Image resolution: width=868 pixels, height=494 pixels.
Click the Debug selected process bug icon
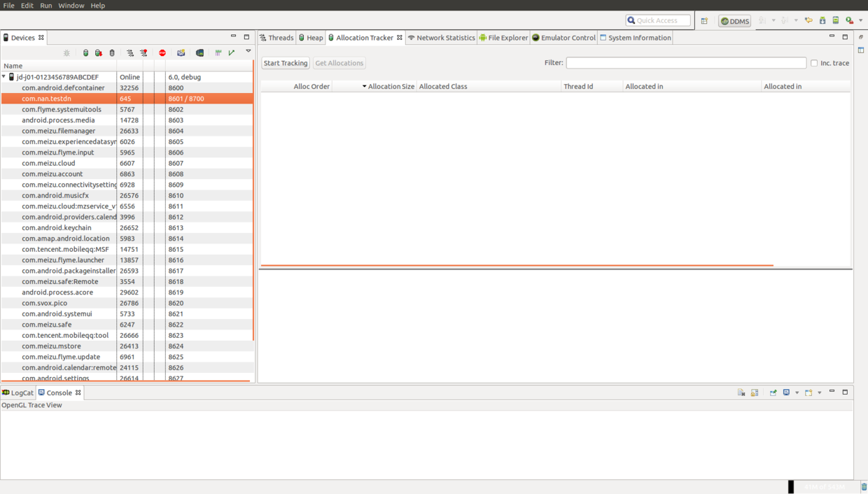[66, 53]
